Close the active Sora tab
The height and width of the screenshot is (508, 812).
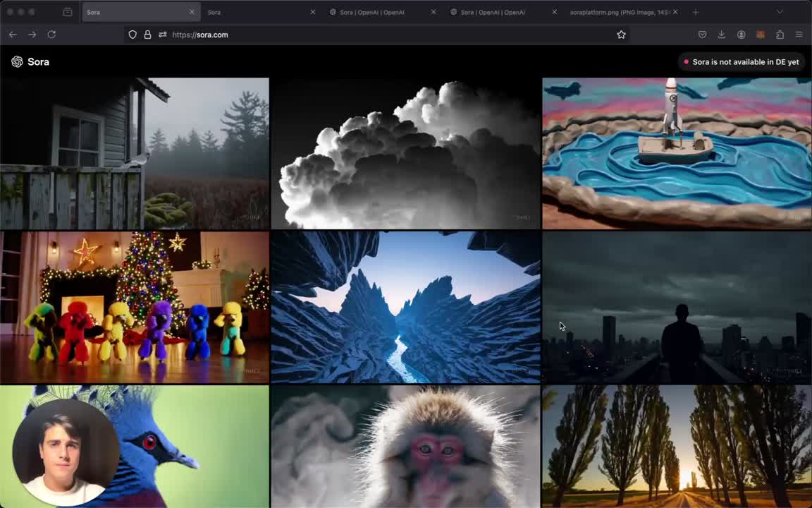coord(192,12)
